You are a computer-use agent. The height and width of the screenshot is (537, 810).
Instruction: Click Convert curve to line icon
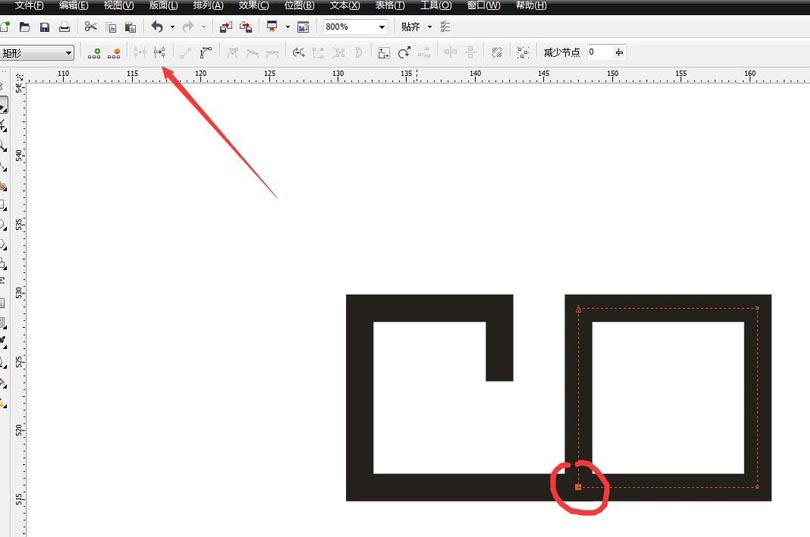[x=186, y=53]
